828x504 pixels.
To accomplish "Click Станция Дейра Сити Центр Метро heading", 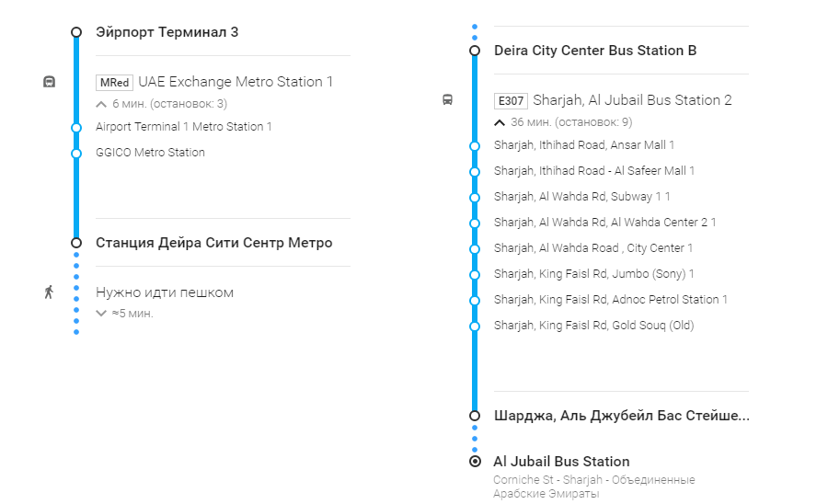I will (213, 243).
